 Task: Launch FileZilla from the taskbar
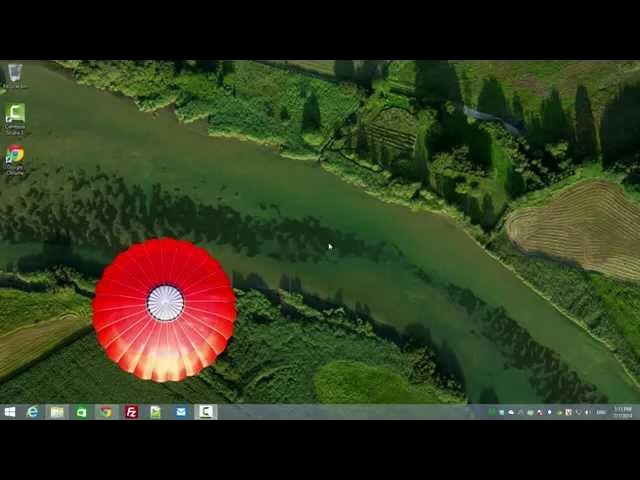[131, 411]
